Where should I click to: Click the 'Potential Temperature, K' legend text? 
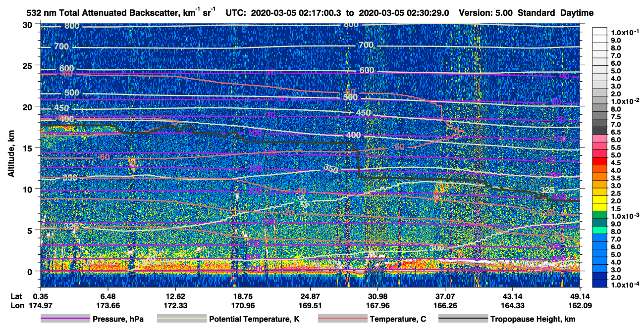pyautogui.click(x=254, y=319)
